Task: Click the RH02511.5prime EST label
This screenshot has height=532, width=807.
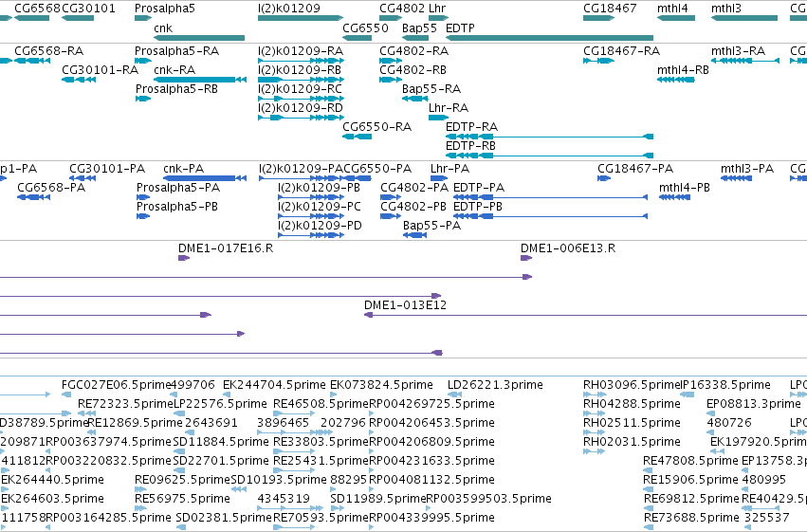Action: tap(632, 423)
